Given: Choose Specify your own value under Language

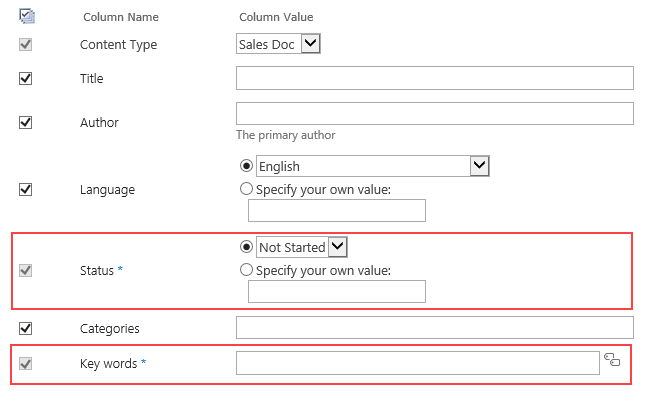Looking at the screenshot, I should [x=246, y=189].
